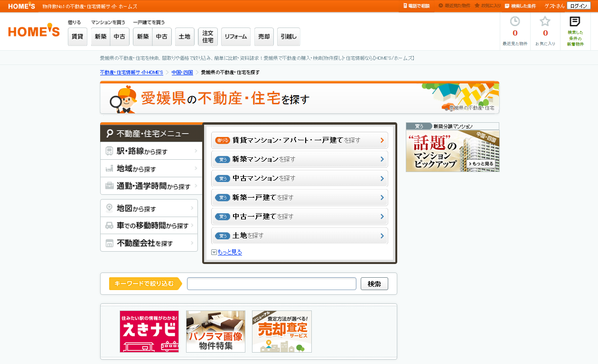The width and height of the screenshot is (598, 364).
Task: Click the train icon beside 駅・路線から探す
Action: pyautogui.click(x=109, y=151)
